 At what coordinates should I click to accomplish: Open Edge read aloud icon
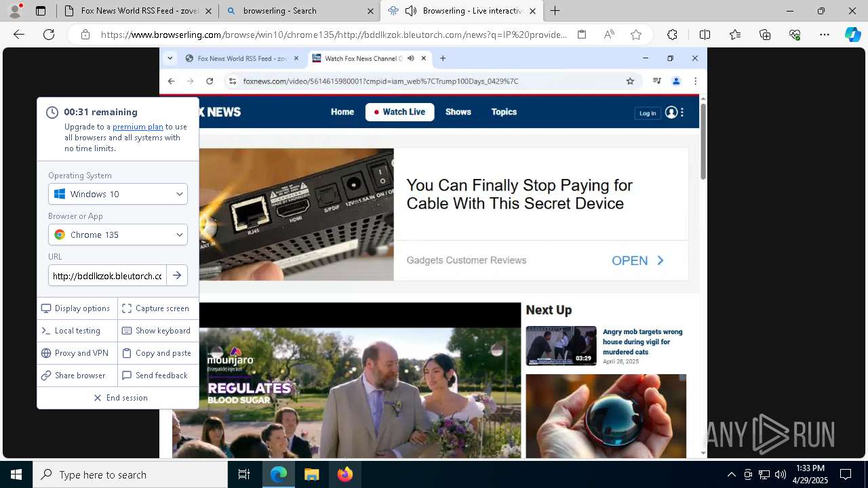coord(609,35)
